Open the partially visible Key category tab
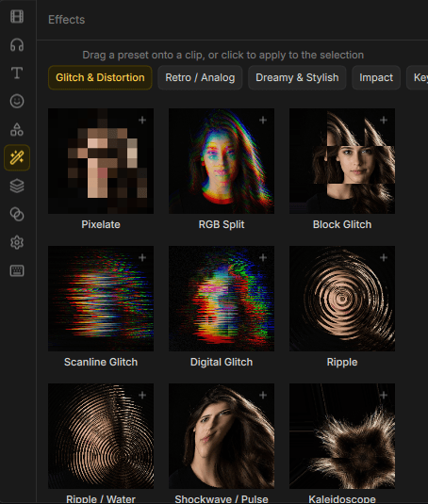The image size is (428, 504). (418, 77)
